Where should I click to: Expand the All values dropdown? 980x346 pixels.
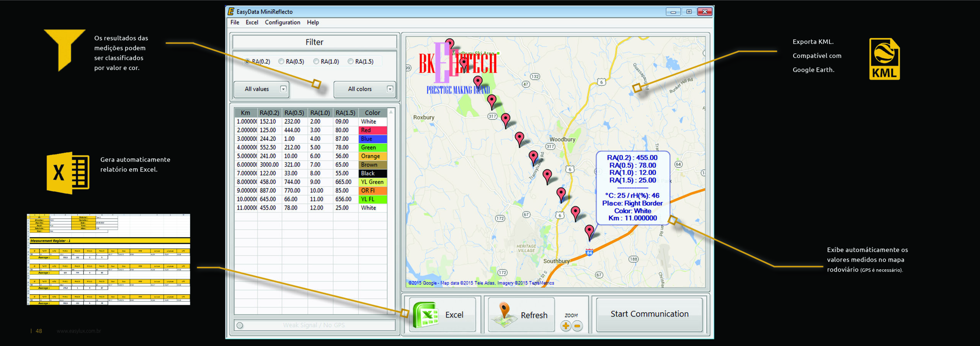click(283, 89)
